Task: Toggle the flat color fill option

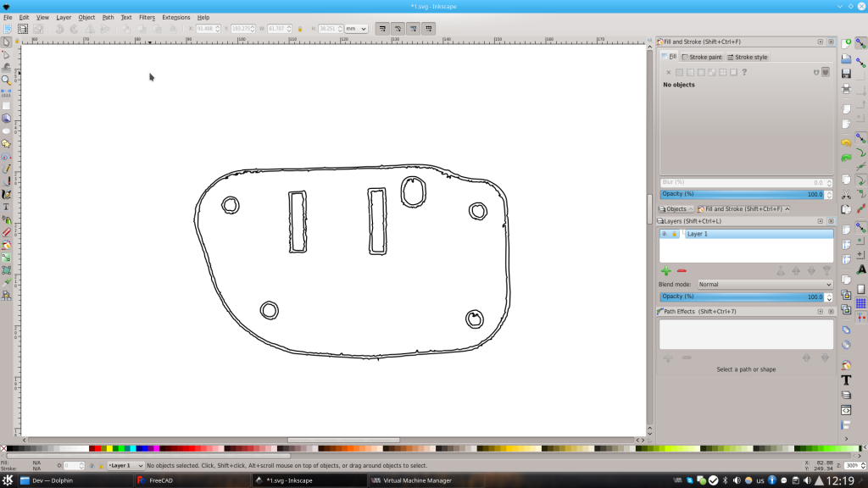Action: (681, 72)
